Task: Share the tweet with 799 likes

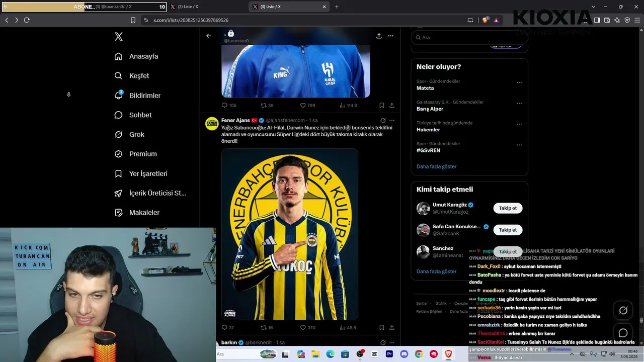Action: 392,106
